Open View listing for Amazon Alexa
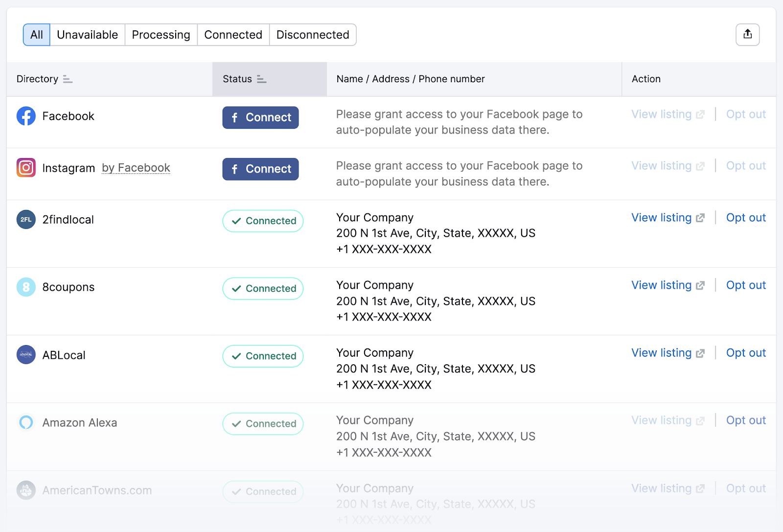Screen dimensions: 783x532 click(x=668, y=420)
